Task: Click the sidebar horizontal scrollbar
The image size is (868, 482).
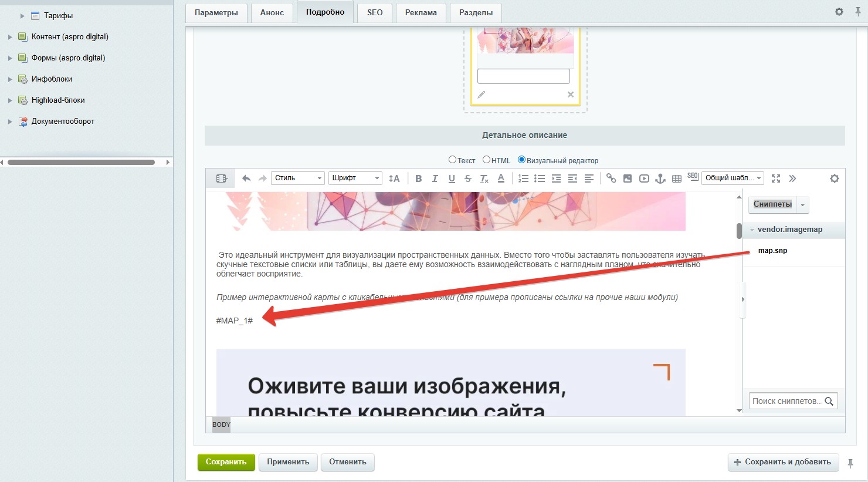Action: [x=82, y=162]
